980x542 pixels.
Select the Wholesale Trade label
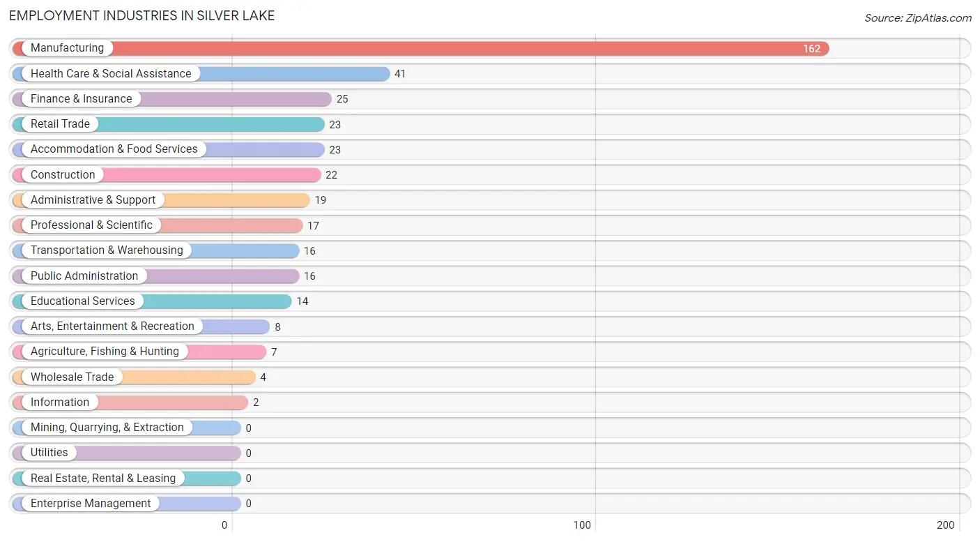point(72,377)
